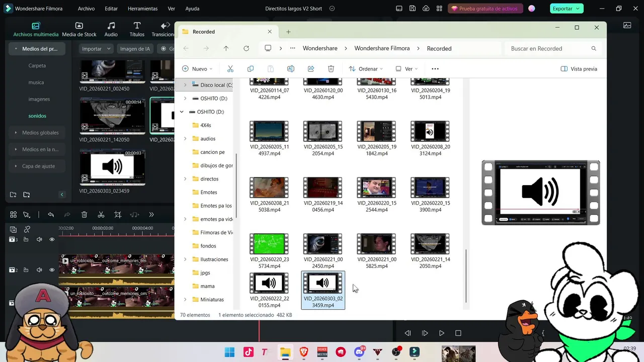Mute the speaker on video track 2
This screenshot has width=644, height=362.
click(x=39, y=270)
